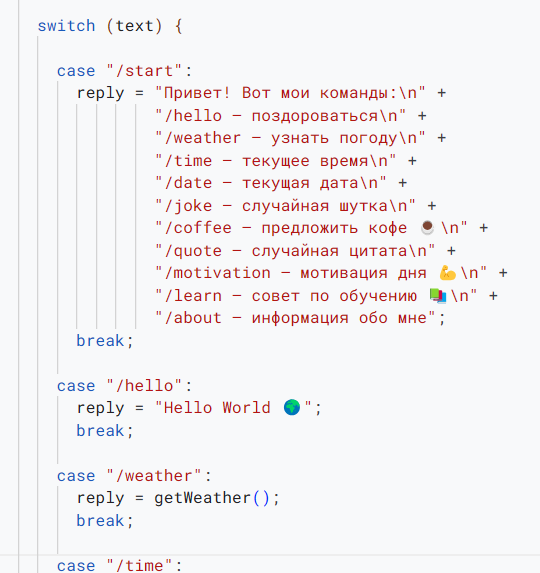
Task: Click the opening curly brace after switch (text)
Action: pos(178,26)
